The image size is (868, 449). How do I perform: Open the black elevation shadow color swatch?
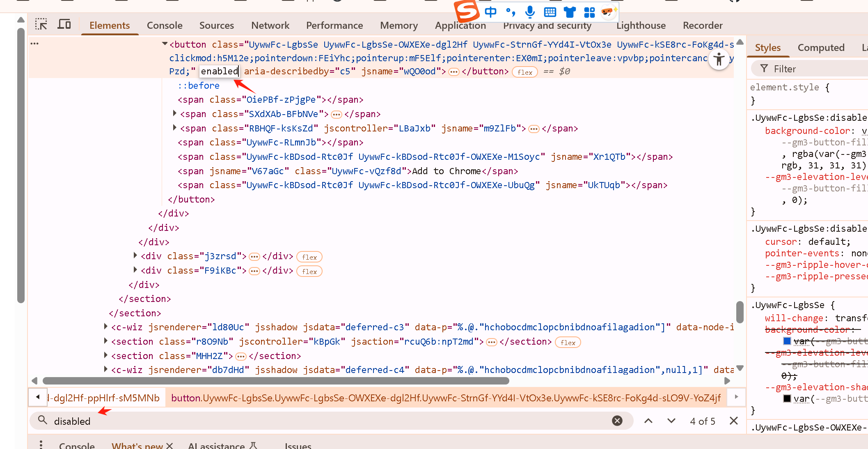pyautogui.click(x=787, y=398)
